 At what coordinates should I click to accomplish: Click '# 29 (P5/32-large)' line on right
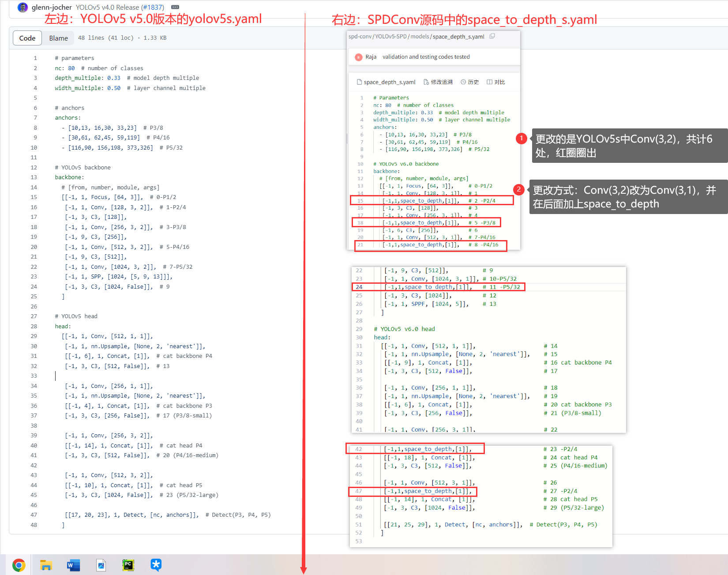(x=494, y=508)
